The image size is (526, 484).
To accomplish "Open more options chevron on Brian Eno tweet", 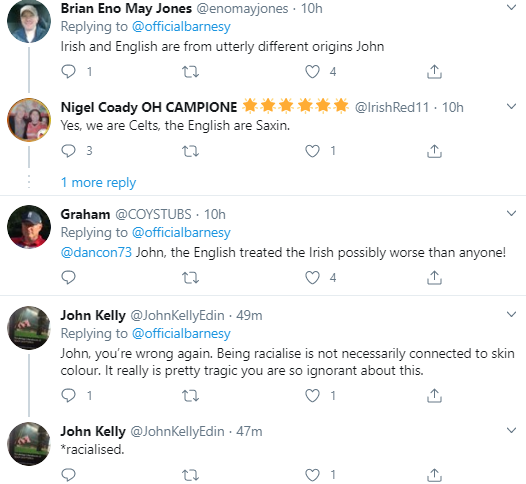I will [511, 7].
